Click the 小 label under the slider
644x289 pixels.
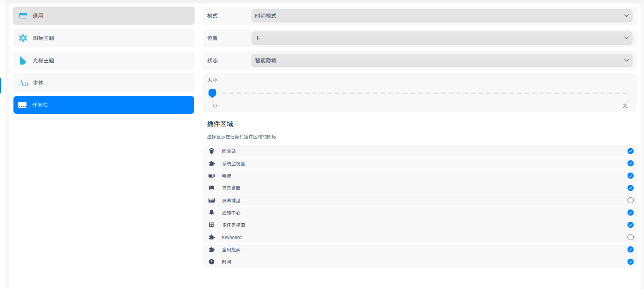[x=215, y=106]
